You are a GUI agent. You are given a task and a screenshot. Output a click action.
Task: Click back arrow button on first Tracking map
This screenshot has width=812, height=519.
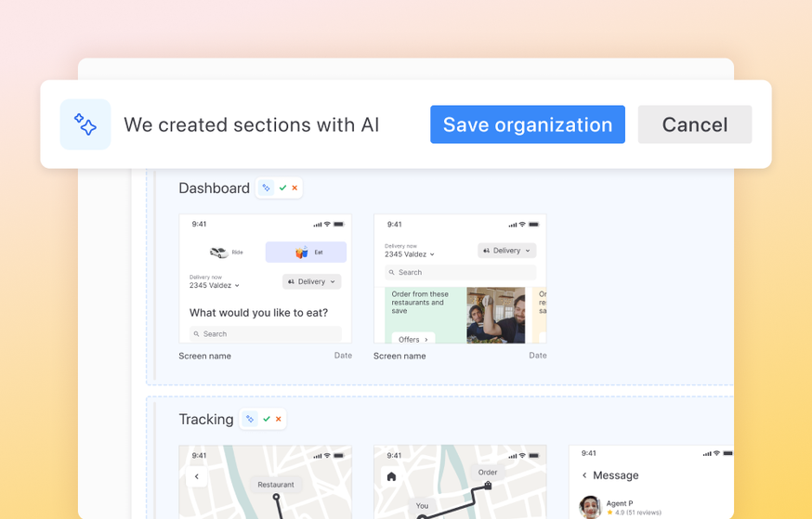[197, 476]
